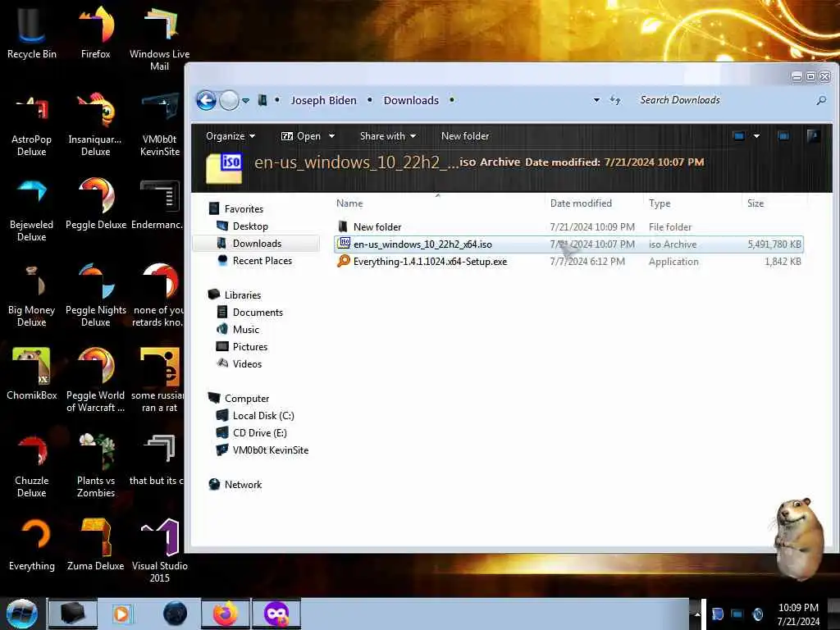Open AstroPop Deluxe desktop icon
This screenshot has width=840, height=630.
tap(32, 125)
